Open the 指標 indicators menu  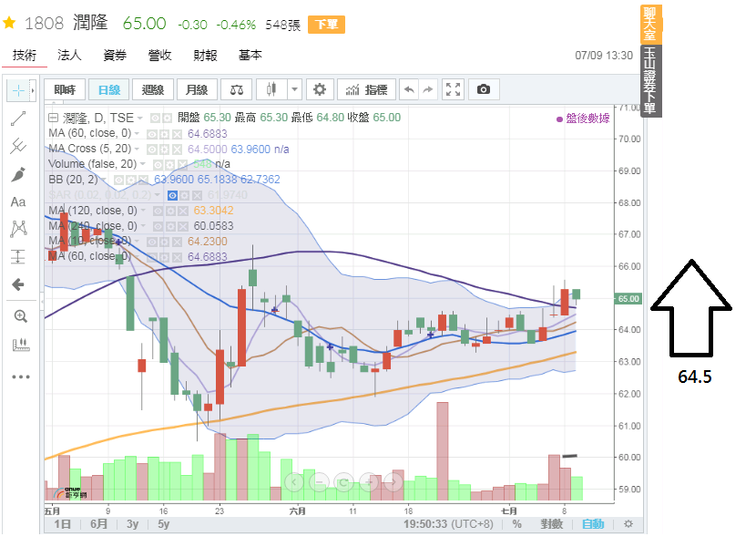[366, 89]
